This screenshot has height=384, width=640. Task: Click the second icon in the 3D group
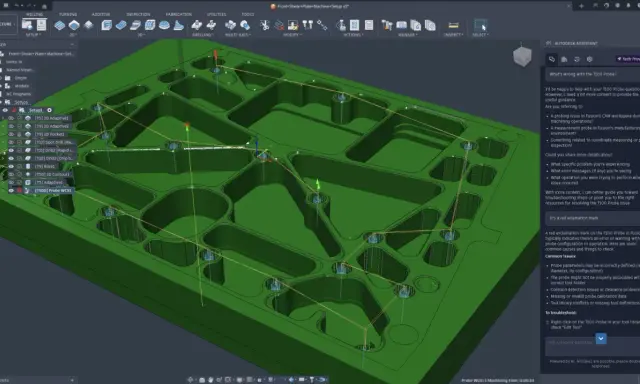point(121,25)
